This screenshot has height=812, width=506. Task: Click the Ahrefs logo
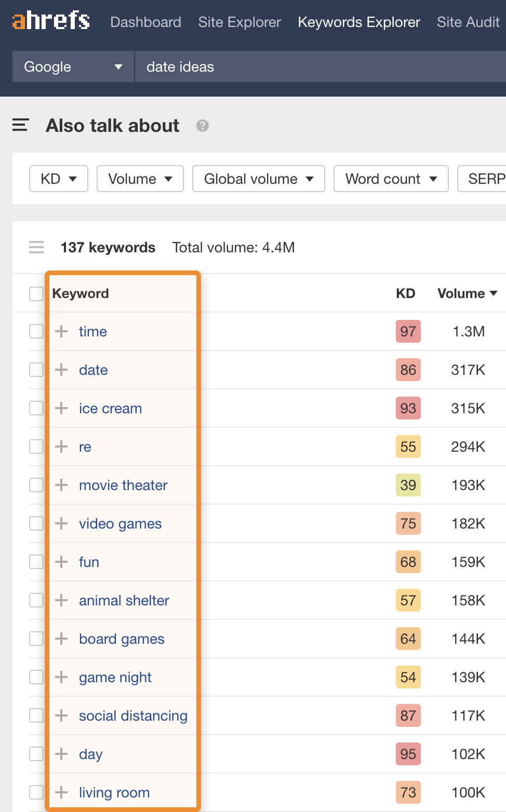click(x=51, y=21)
